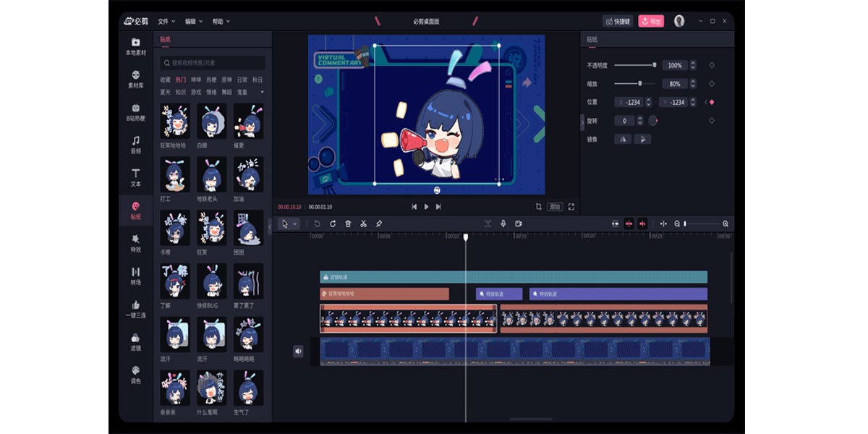Open the 特效 effects panel
868x434 pixels.
(136, 243)
